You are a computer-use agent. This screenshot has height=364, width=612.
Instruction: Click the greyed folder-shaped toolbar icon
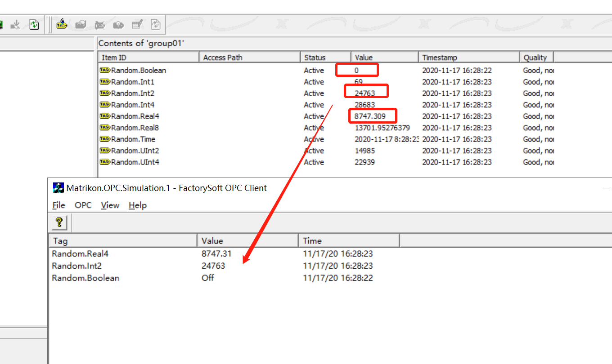click(81, 25)
